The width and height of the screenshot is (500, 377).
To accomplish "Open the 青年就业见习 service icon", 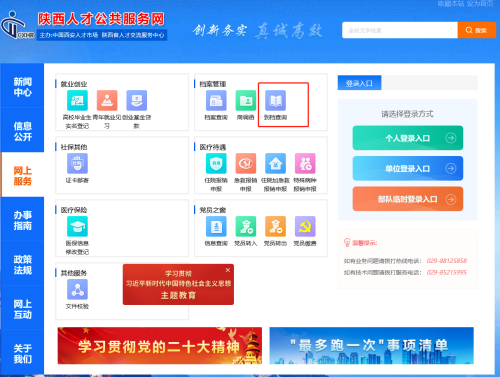I will point(107,100).
